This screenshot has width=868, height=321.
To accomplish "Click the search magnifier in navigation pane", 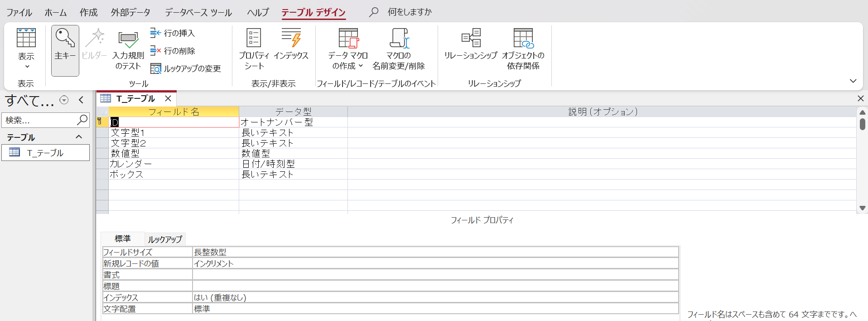I will click(82, 120).
